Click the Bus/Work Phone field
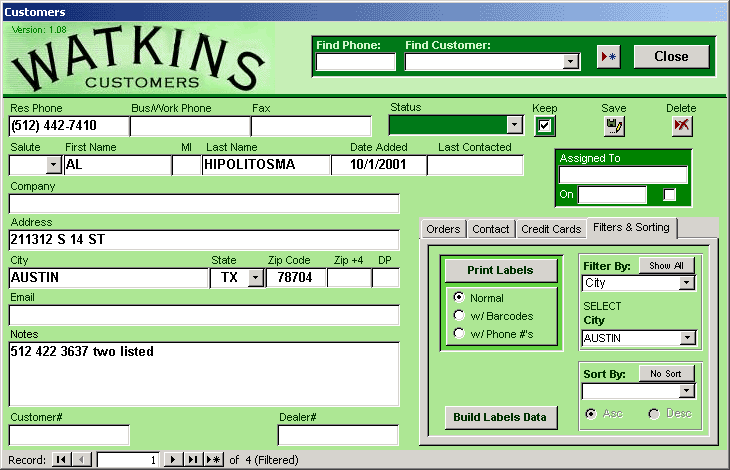 tap(190, 126)
